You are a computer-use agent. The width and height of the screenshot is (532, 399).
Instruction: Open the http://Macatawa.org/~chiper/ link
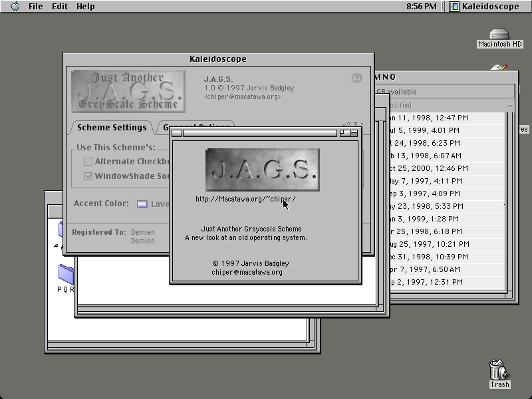point(245,199)
